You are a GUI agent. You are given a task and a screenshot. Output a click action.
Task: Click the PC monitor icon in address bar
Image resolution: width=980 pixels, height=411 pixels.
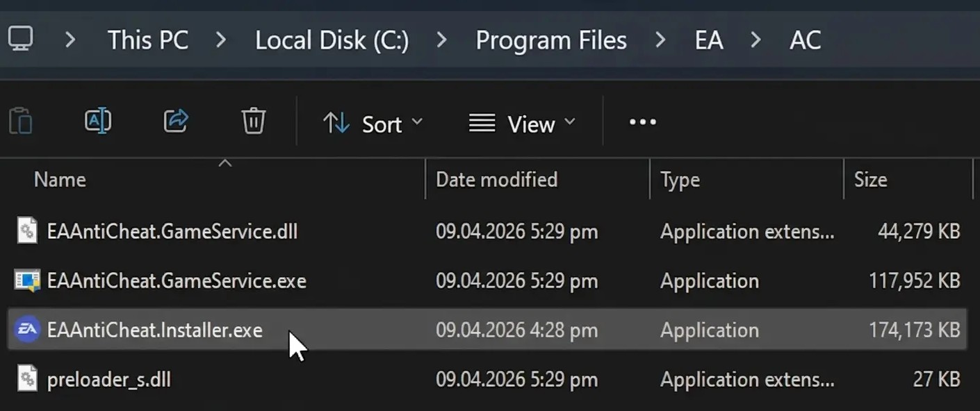tap(22, 37)
